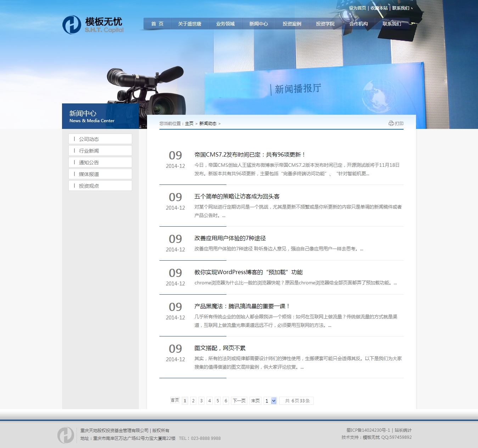Open 联系我们 in the main navigation bar
Image resolution: width=478 pixels, height=448 pixels.
(x=392, y=24)
